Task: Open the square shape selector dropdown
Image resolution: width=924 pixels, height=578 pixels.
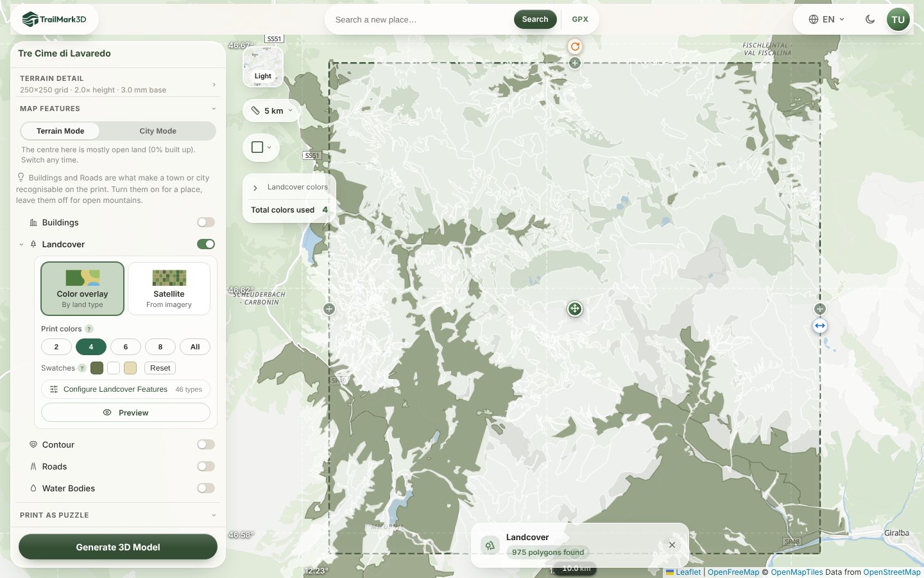Action: pyautogui.click(x=261, y=147)
